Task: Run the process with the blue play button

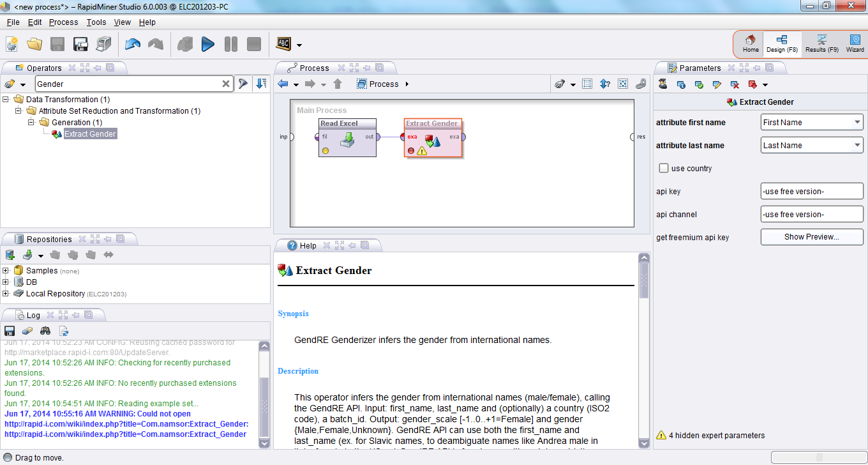Action: click(x=208, y=44)
